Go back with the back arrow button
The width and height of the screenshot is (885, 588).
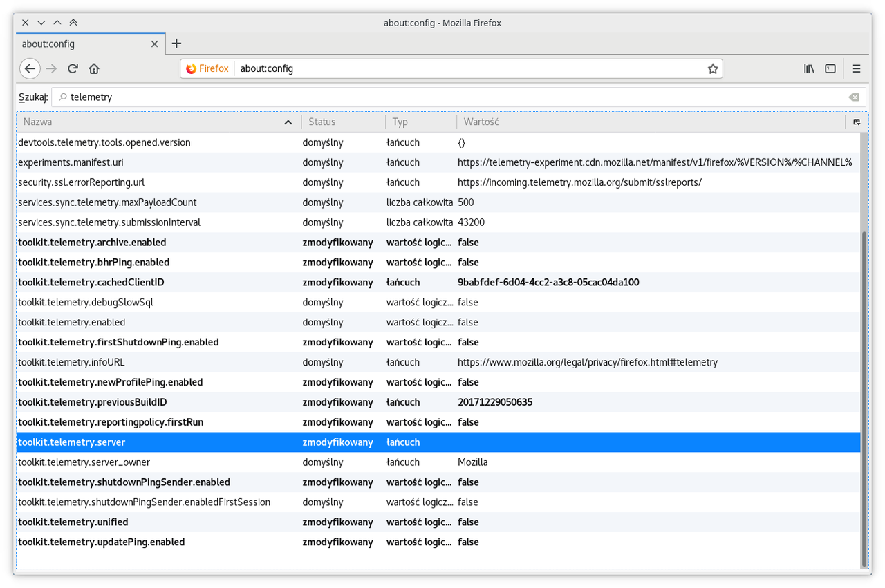[x=30, y=68]
